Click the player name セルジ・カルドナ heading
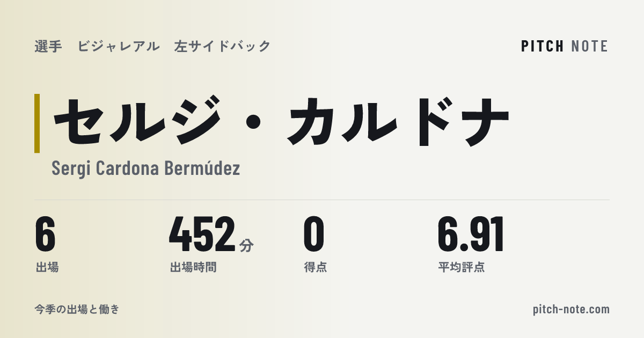 281,123
